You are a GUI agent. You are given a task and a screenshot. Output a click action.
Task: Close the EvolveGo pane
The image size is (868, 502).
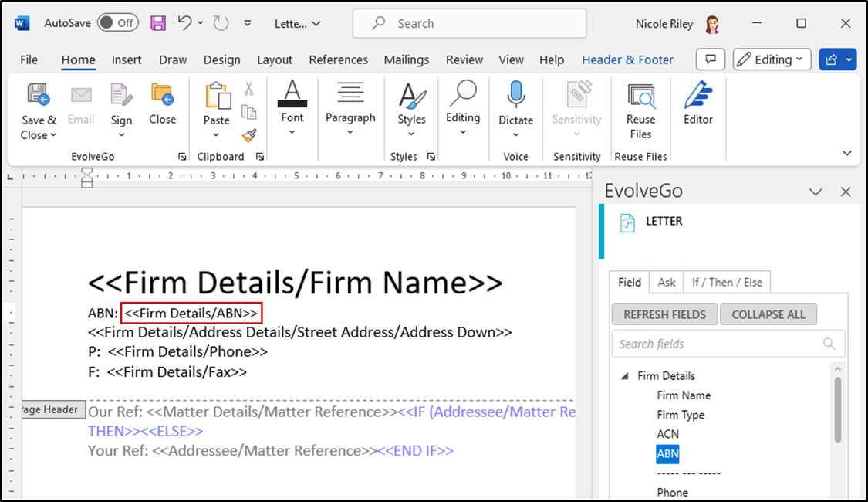coord(846,192)
